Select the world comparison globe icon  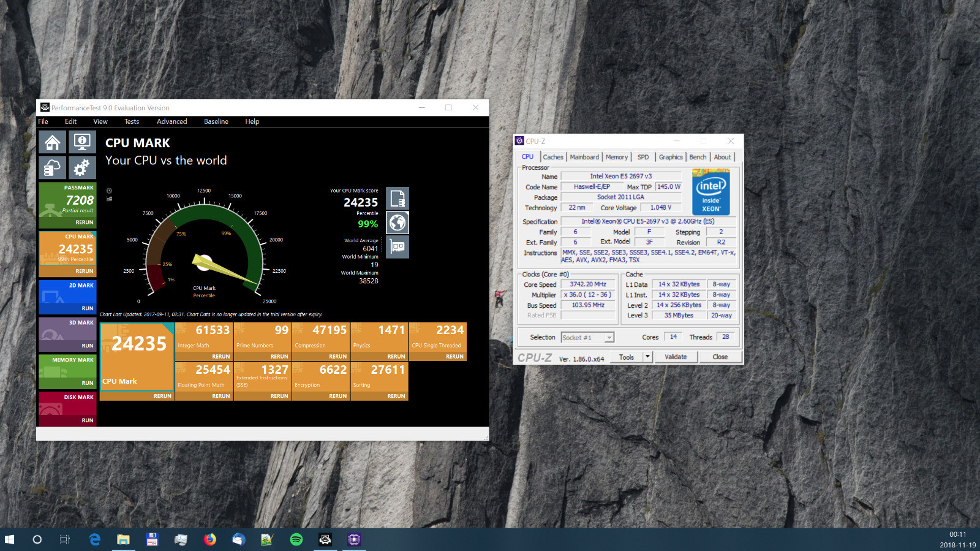click(398, 222)
